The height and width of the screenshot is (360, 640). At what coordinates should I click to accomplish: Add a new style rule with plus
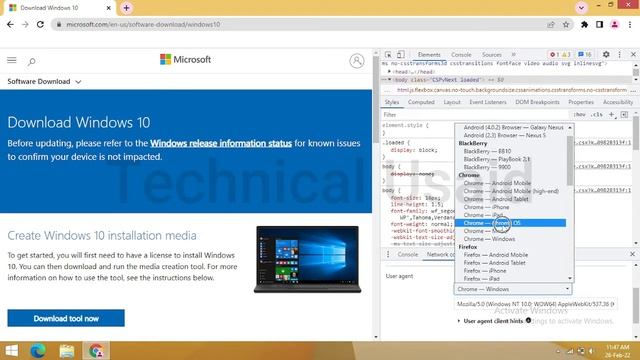(x=611, y=115)
